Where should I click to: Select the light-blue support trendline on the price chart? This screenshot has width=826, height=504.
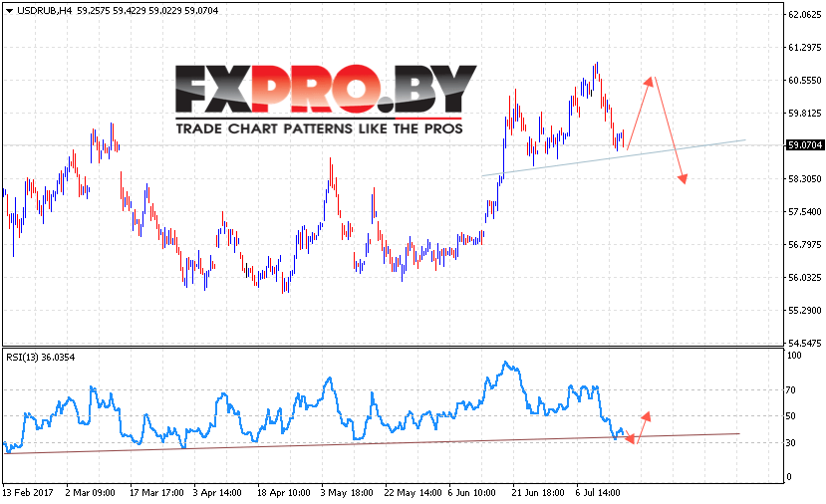click(614, 158)
